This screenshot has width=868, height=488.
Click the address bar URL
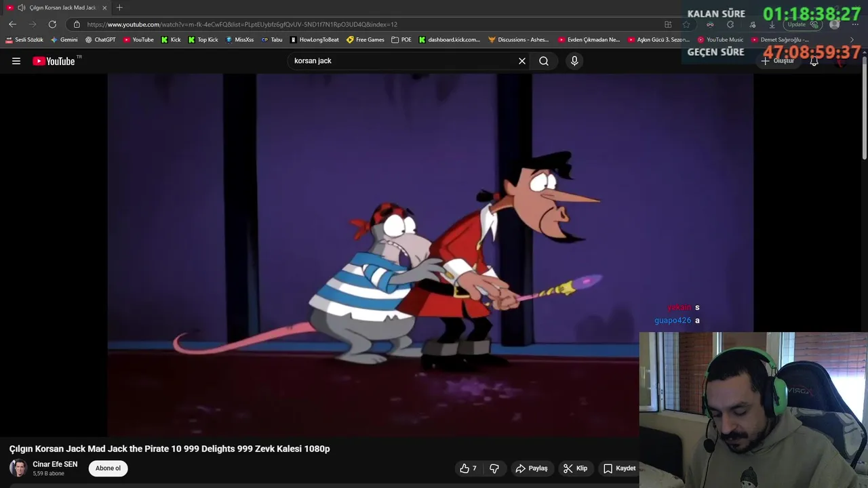click(242, 24)
